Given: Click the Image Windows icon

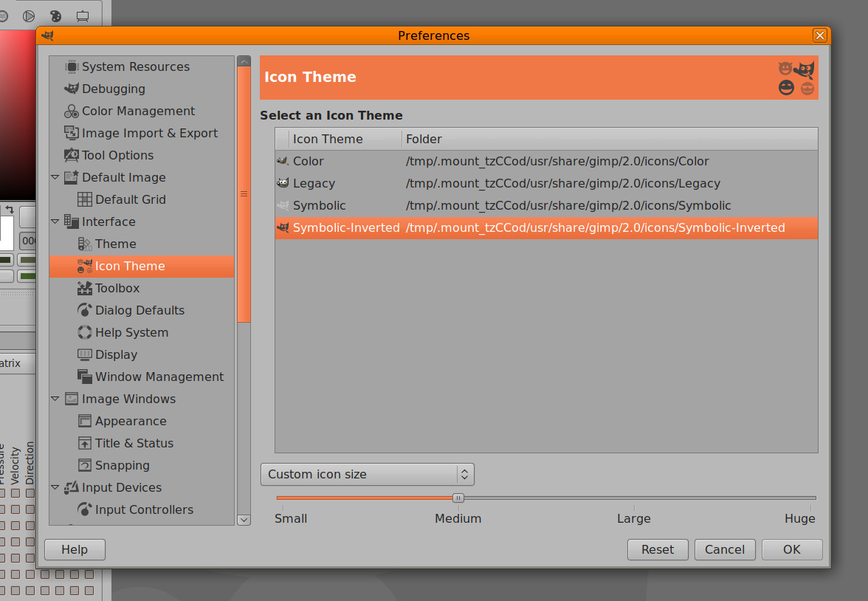Looking at the screenshot, I should pos(72,399).
